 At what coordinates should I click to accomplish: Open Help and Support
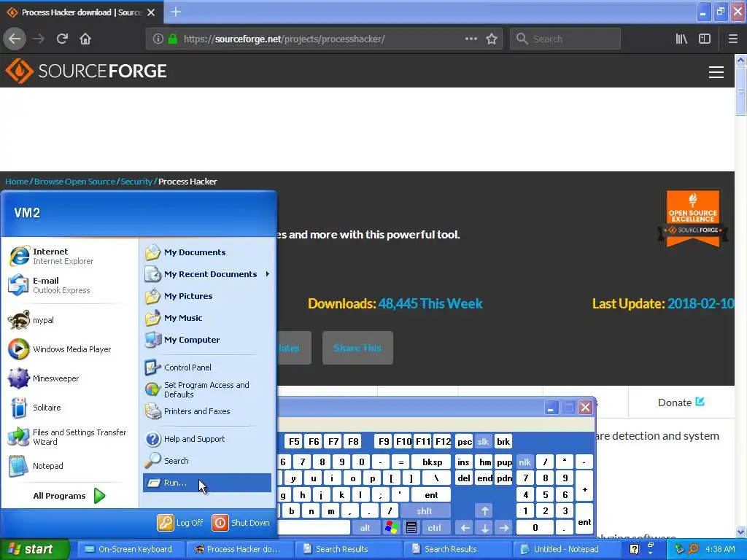[207, 438]
